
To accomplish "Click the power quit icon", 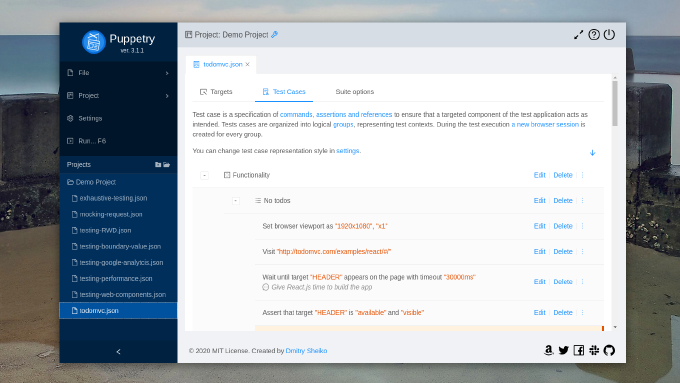I will (609, 35).
